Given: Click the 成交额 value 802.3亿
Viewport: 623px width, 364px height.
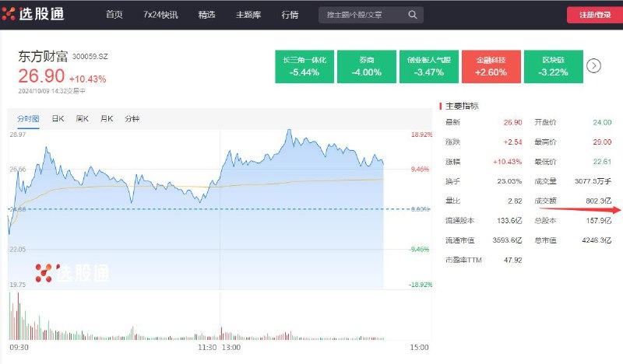Looking at the screenshot, I should (598, 201).
